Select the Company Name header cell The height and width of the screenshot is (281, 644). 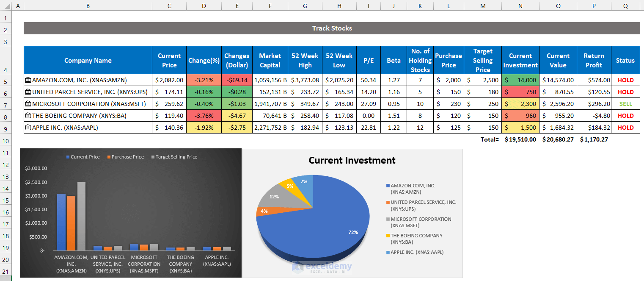[x=88, y=60]
